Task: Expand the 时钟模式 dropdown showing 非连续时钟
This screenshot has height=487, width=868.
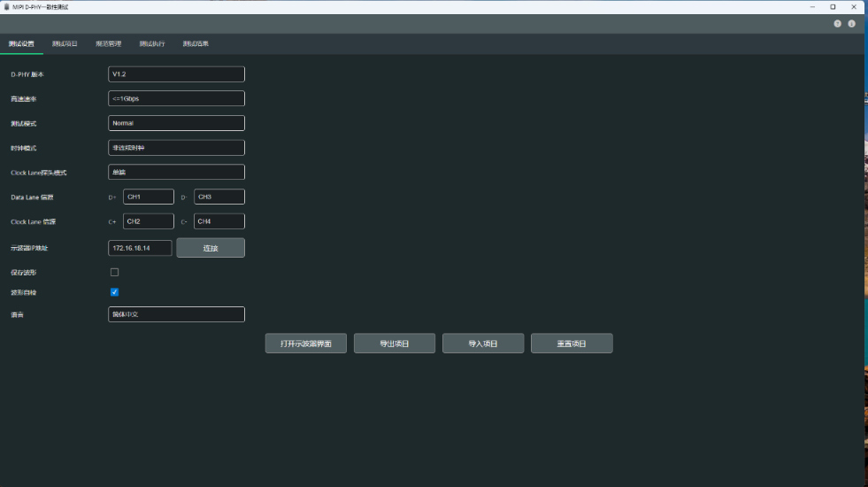Action: pyautogui.click(x=176, y=148)
